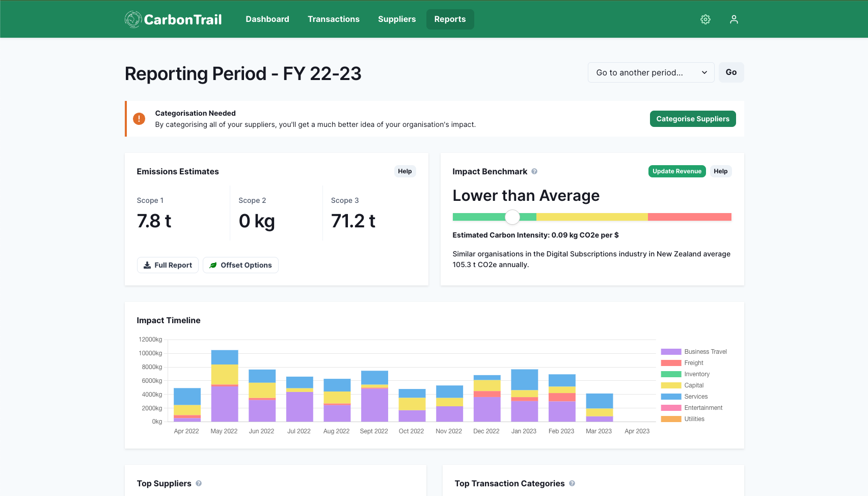The height and width of the screenshot is (496, 868).
Task: Click the Impact Benchmark slider handle
Action: pyautogui.click(x=512, y=217)
